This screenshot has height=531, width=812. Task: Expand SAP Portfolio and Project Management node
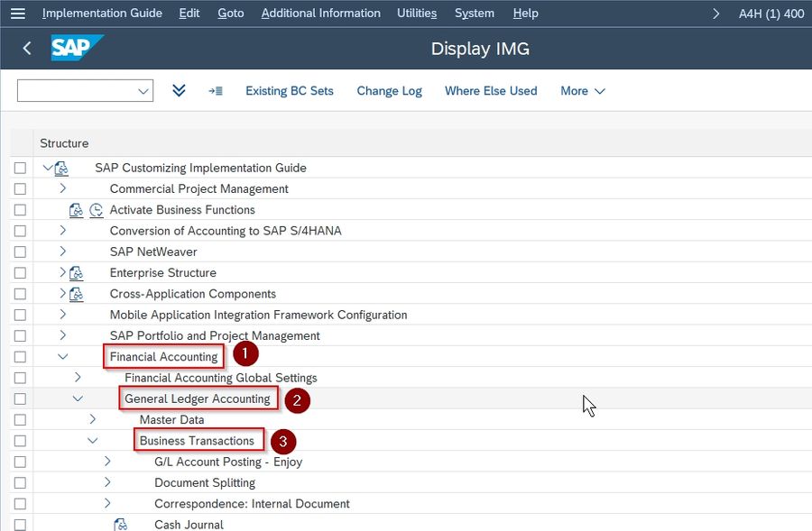click(x=62, y=334)
